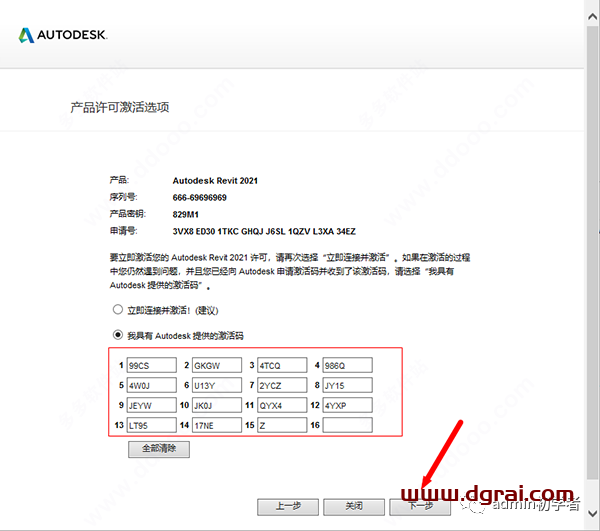Click the empty activation code field 16
600x531 pixels.
(x=347, y=425)
